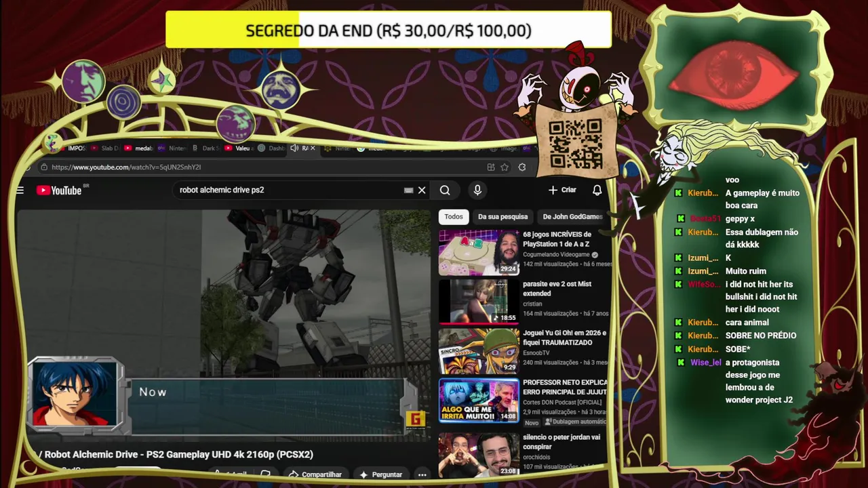Click SEGREDO DA END donation goal bar

(x=389, y=30)
